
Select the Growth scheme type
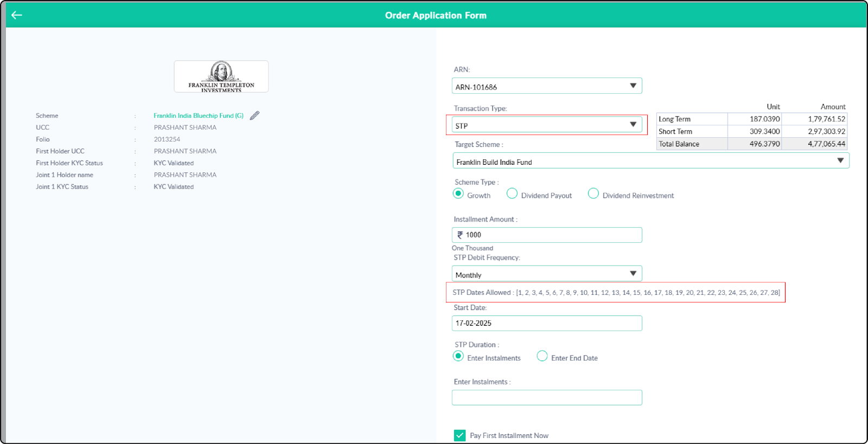(x=458, y=194)
